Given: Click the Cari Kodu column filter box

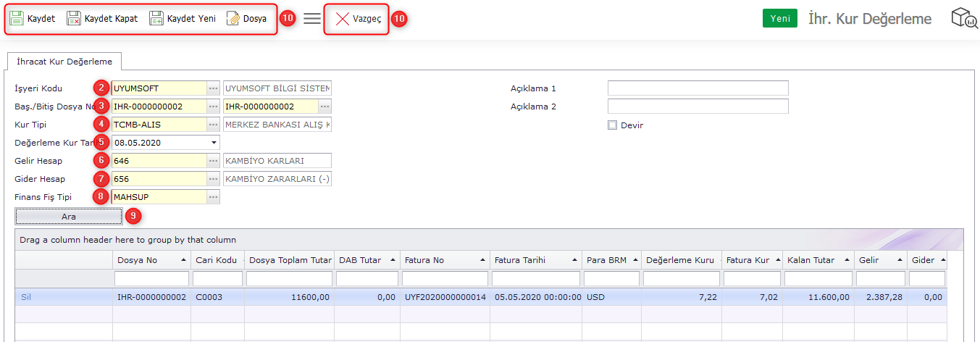Looking at the screenshot, I should pyautogui.click(x=217, y=279).
